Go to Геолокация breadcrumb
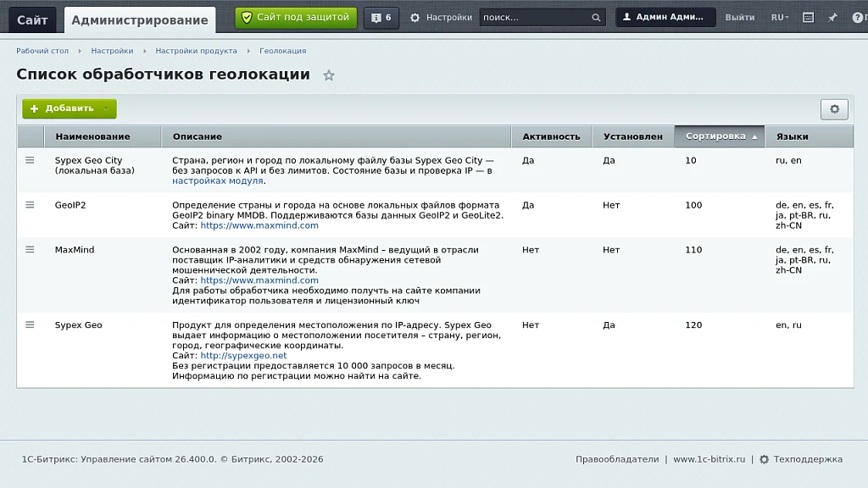The width and height of the screenshot is (868, 488). [x=283, y=51]
